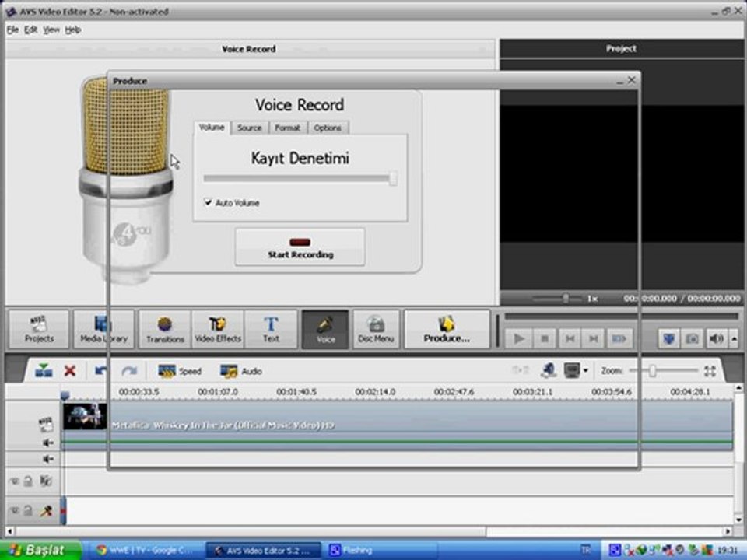The width and height of the screenshot is (747, 560).
Task: Adjust the preview playback speed slider
Action: click(x=557, y=299)
